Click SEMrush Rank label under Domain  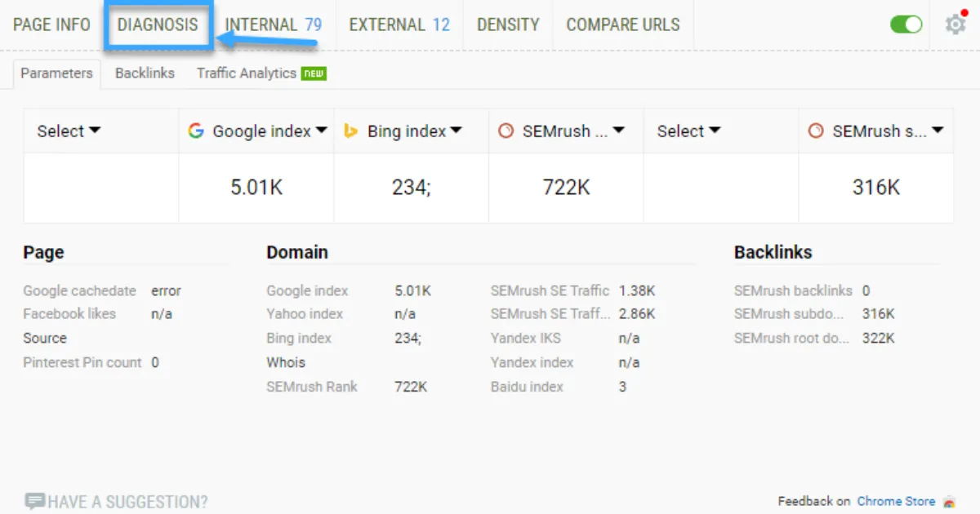click(312, 387)
